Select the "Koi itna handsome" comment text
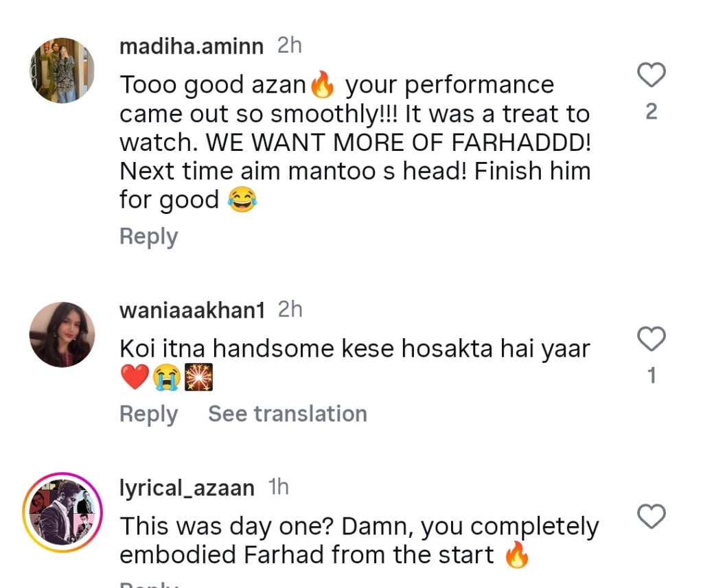Viewport: 703px width, 588px height. coord(354,349)
